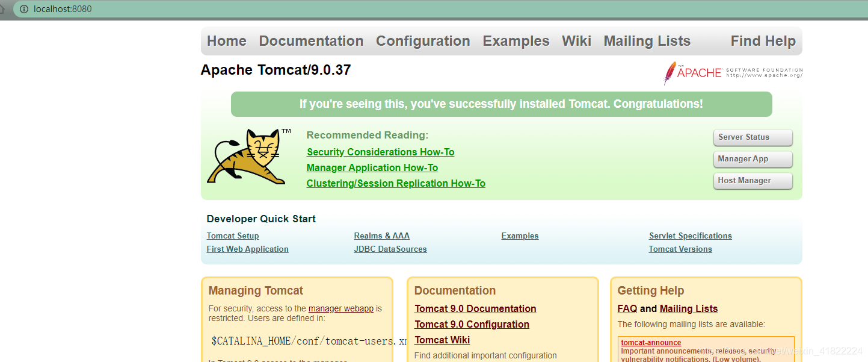Click the site info icon in address bar

point(23,9)
